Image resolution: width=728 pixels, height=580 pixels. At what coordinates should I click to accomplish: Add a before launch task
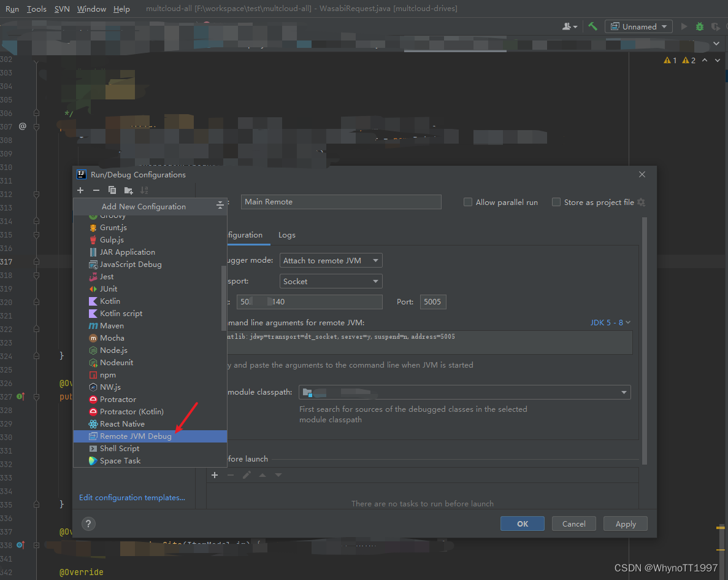click(x=215, y=475)
